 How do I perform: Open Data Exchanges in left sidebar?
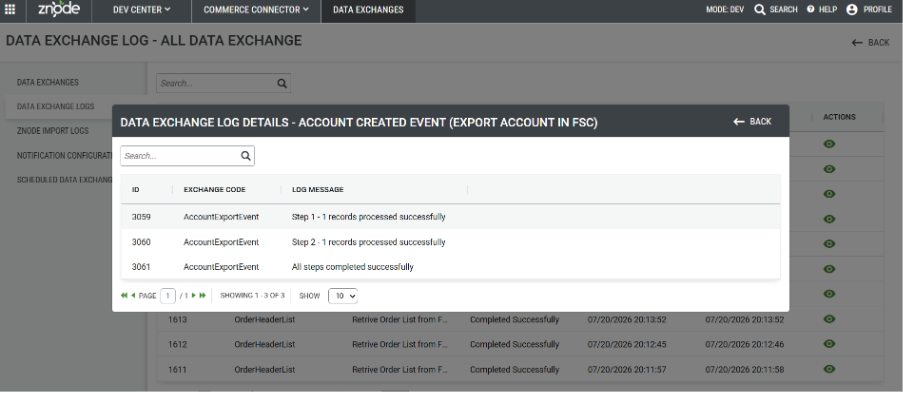(48, 82)
